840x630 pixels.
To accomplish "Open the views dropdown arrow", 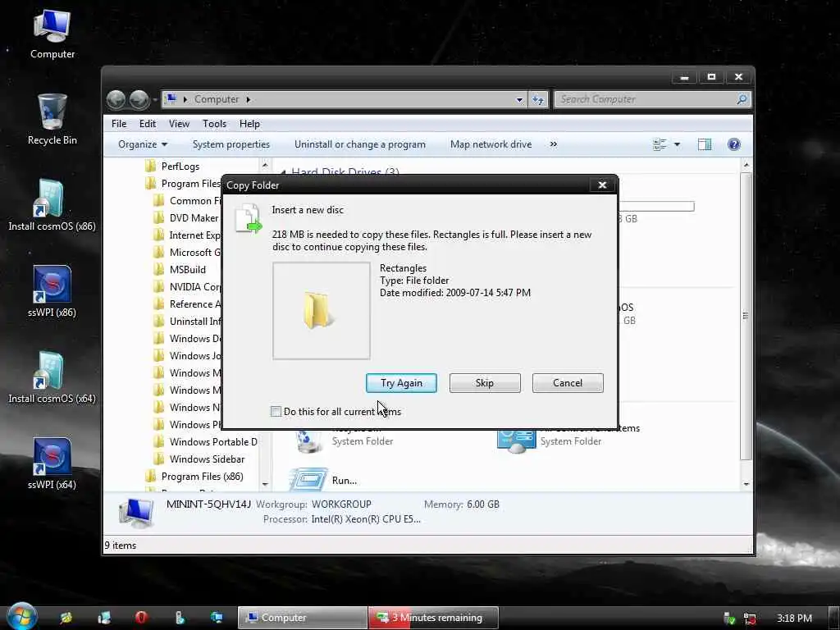I will [x=677, y=144].
